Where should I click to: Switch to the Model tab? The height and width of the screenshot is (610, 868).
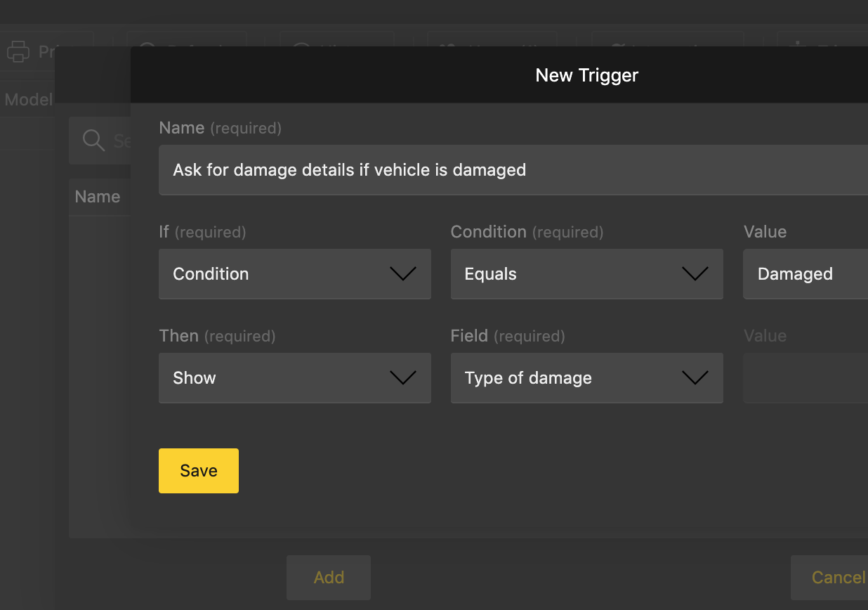(28, 100)
